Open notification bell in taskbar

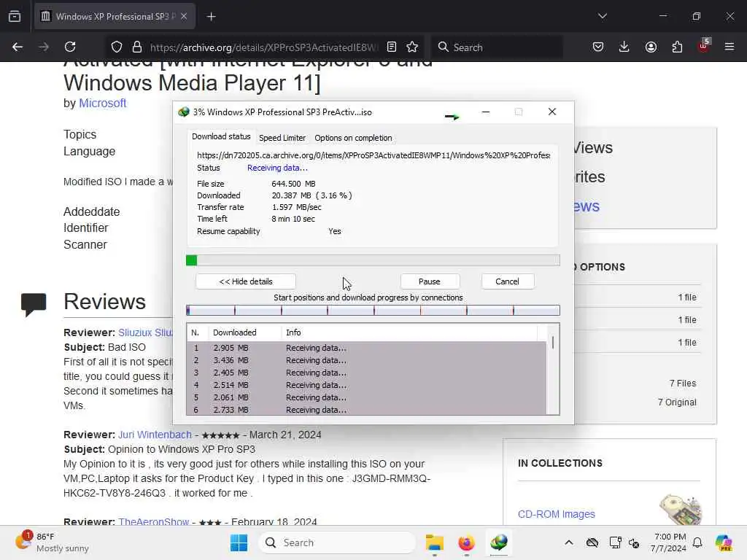click(697, 542)
